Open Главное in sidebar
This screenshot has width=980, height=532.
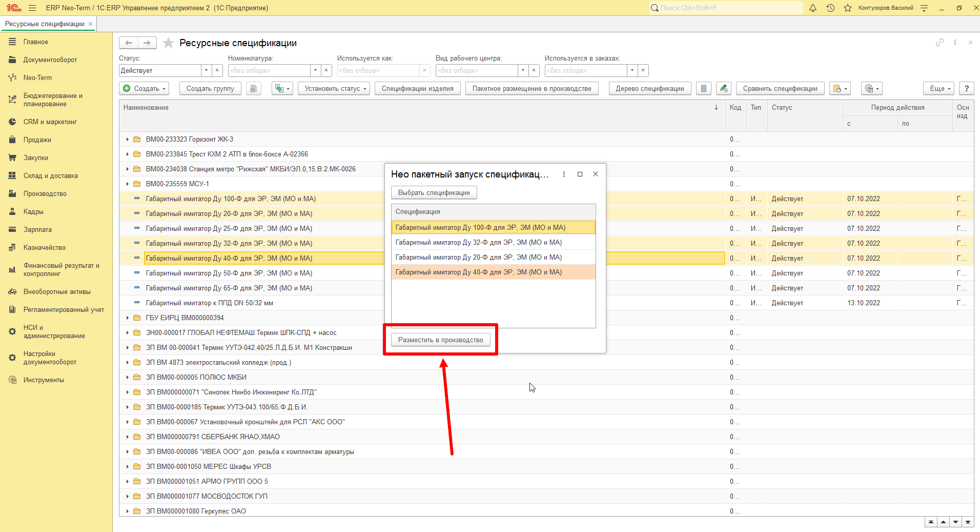(x=35, y=42)
